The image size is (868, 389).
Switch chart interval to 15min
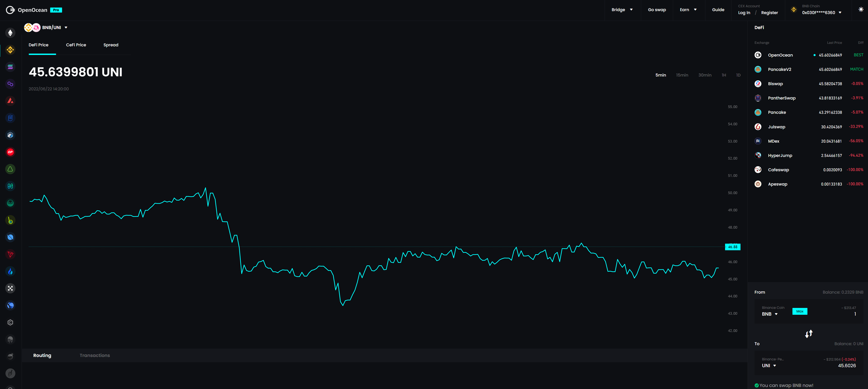point(682,75)
